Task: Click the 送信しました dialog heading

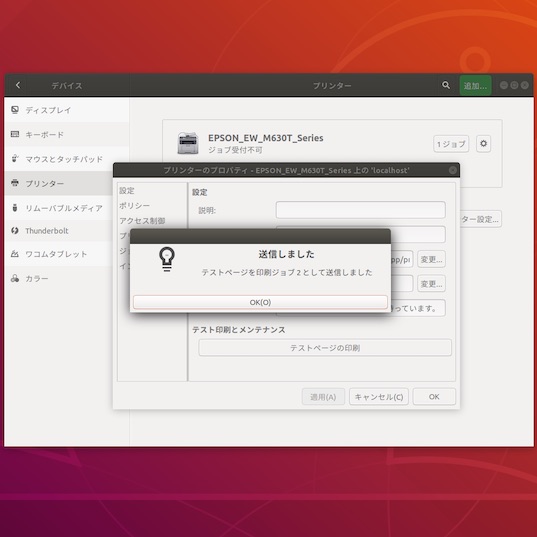Action: pyautogui.click(x=286, y=254)
